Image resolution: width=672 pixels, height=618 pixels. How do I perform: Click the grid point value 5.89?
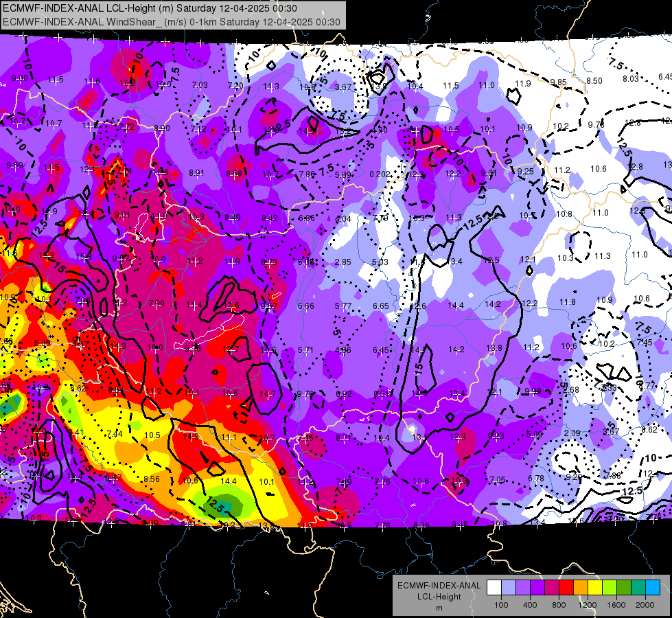click(343, 174)
